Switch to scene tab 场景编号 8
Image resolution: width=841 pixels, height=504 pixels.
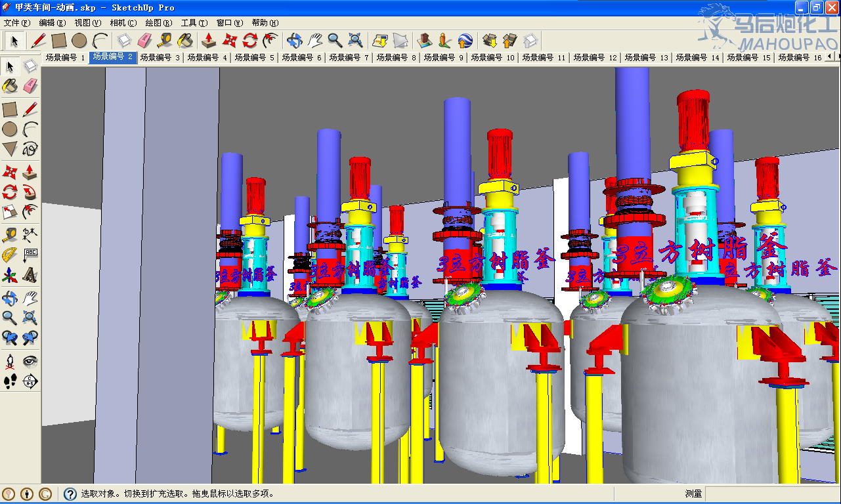(x=396, y=58)
